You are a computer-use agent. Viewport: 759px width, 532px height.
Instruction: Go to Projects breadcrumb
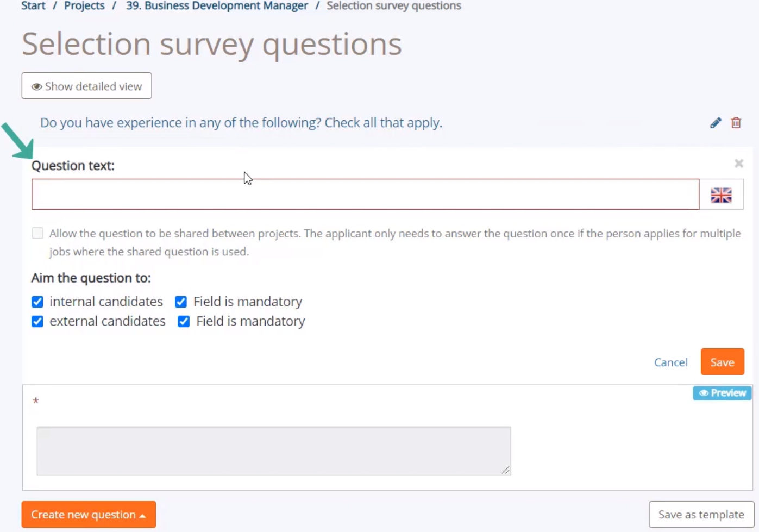[84, 6]
